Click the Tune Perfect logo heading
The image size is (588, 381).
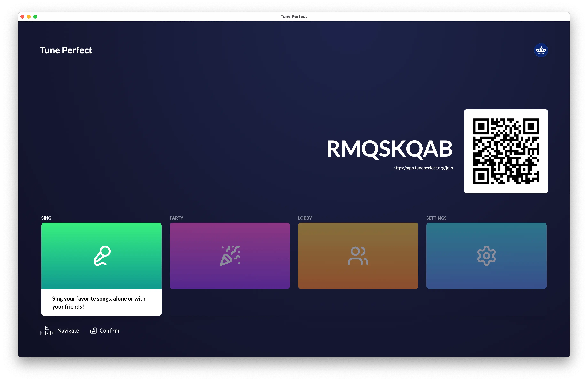pos(66,50)
